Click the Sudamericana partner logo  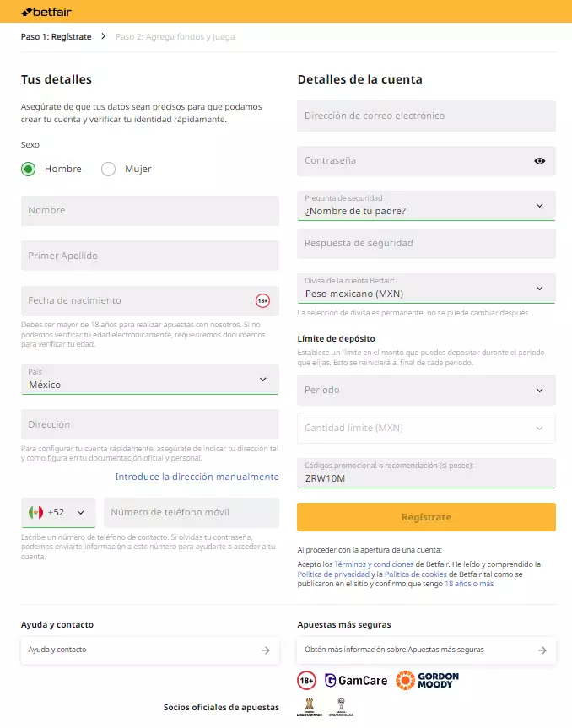pos(341,707)
